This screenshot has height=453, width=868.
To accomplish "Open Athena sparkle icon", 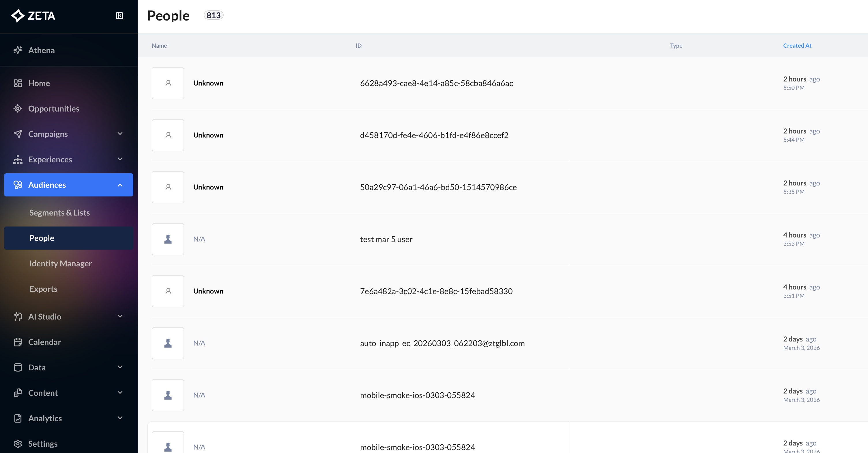I will pyautogui.click(x=18, y=50).
